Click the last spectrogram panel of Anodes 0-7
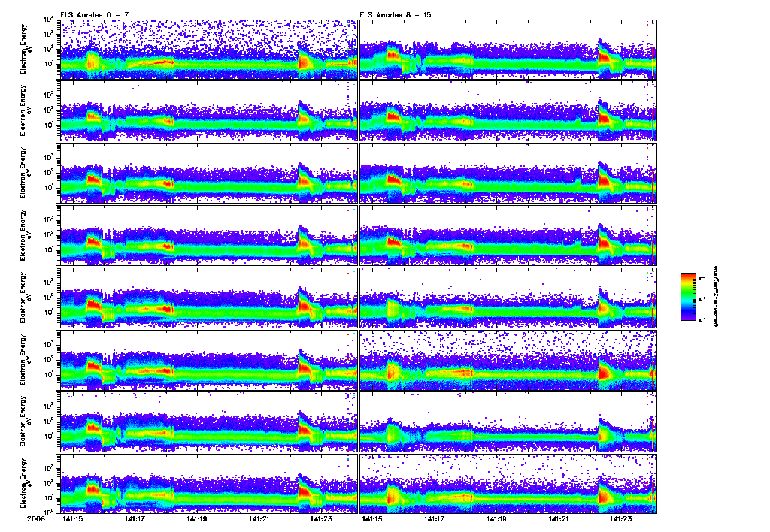Screen dimensions: 770x532 point(209,484)
